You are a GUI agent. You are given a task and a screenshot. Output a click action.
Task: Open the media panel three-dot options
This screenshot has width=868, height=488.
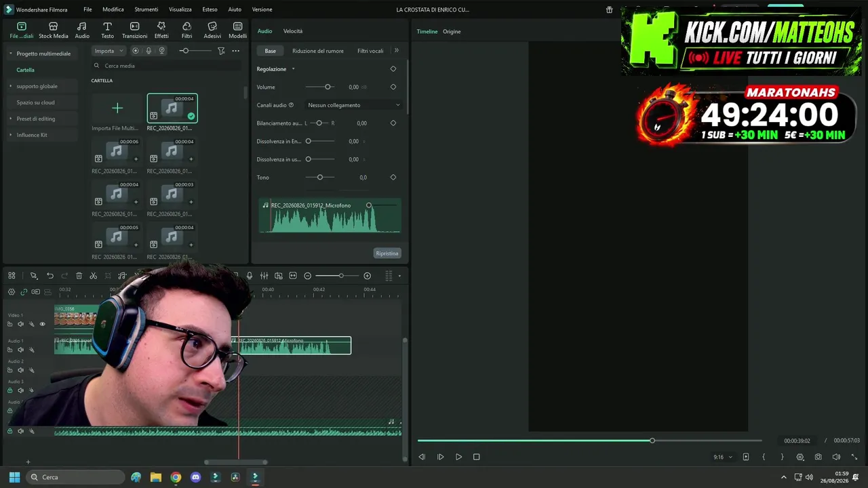(235, 51)
